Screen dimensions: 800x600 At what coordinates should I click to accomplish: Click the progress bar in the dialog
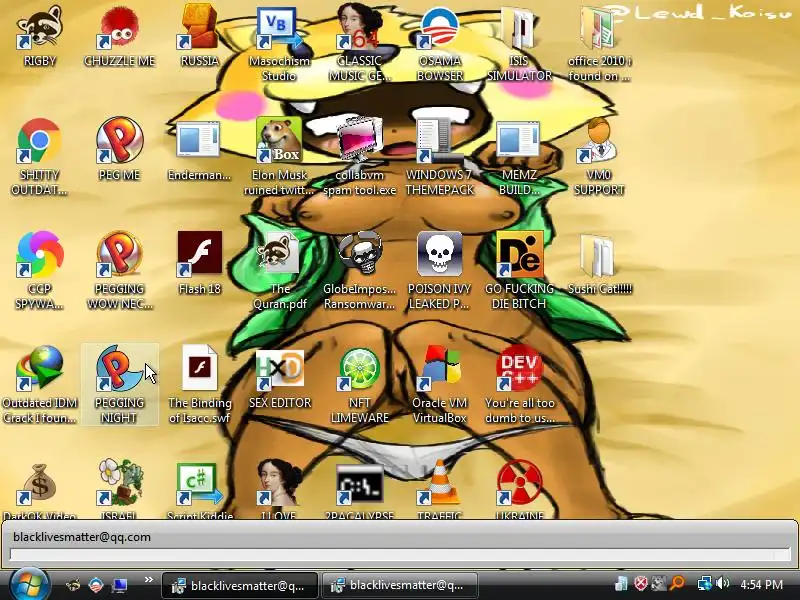pos(399,555)
